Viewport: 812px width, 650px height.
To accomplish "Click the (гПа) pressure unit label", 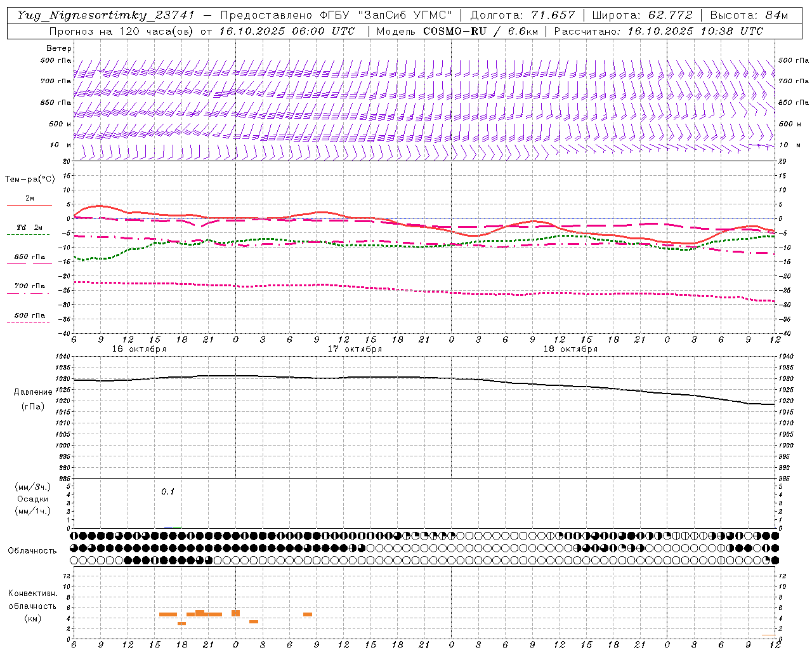I will pyautogui.click(x=33, y=406).
